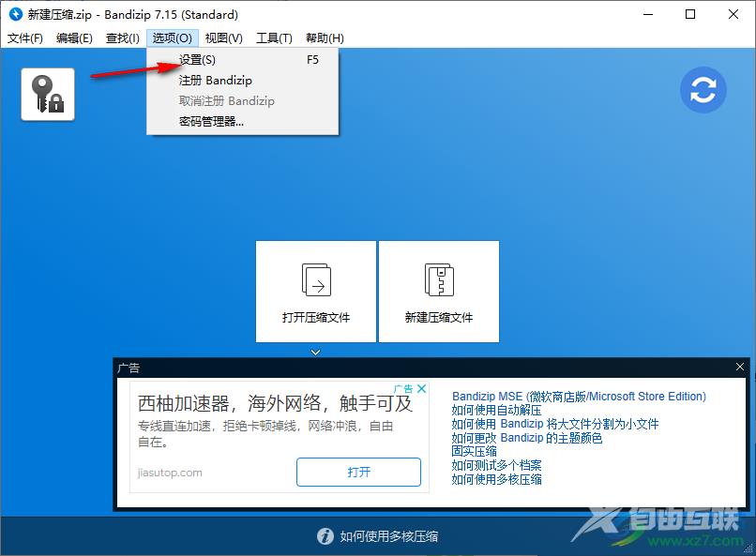Open the 视图(V) menu

click(224, 38)
